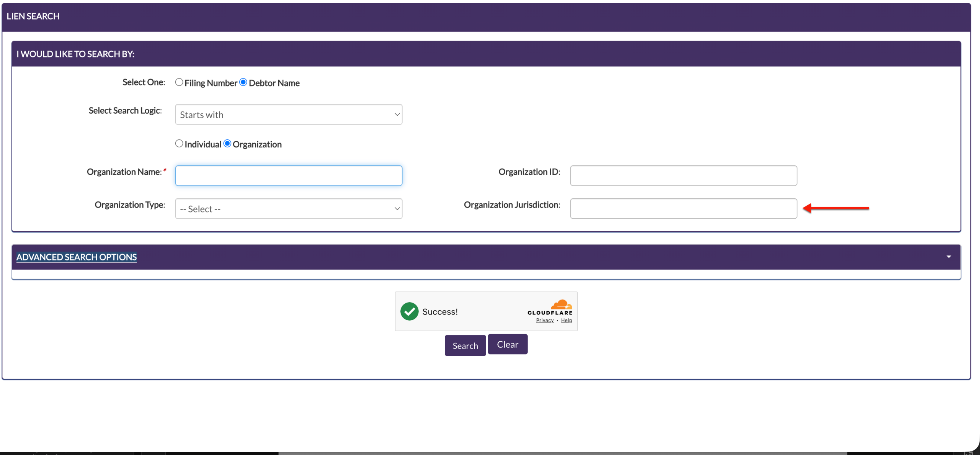This screenshot has width=980, height=455.
Task: Select the Filing Number radio button
Action: coord(179,82)
